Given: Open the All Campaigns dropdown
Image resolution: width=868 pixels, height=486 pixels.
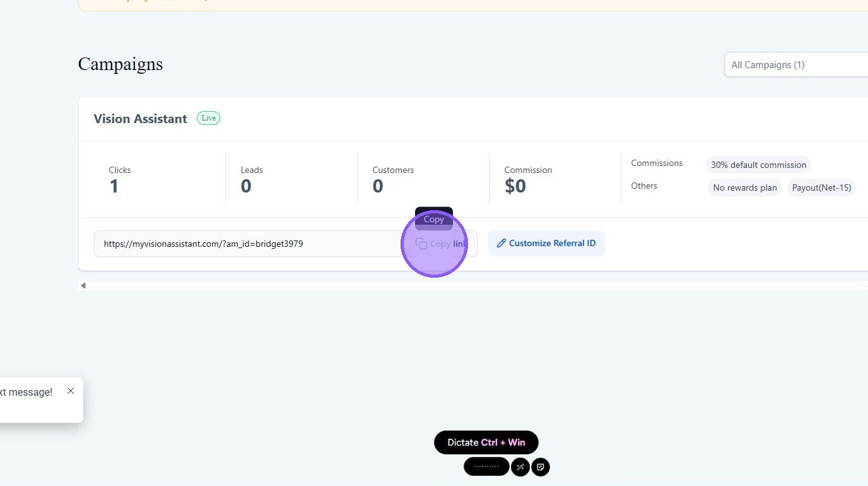Looking at the screenshot, I should tap(796, 64).
